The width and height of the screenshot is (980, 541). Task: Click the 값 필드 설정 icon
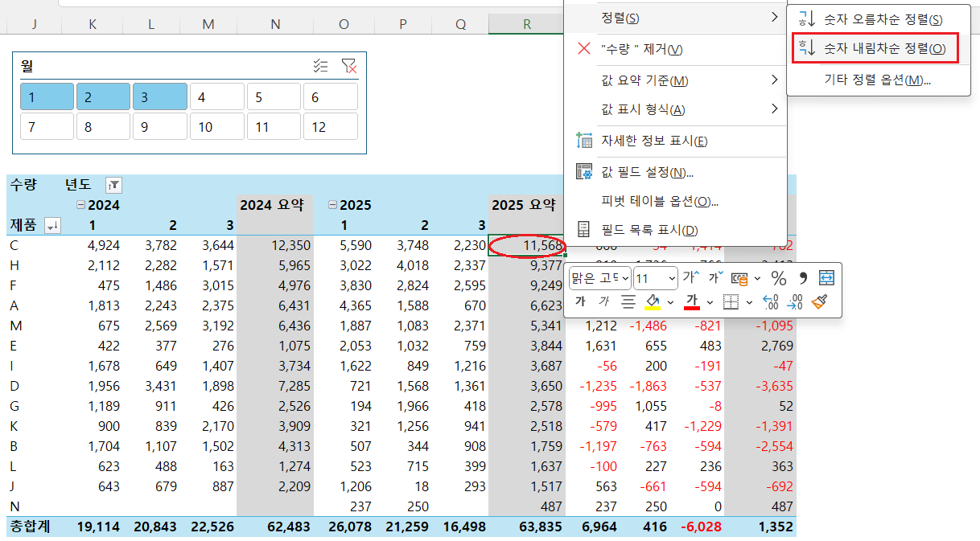pyautogui.click(x=585, y=172)
